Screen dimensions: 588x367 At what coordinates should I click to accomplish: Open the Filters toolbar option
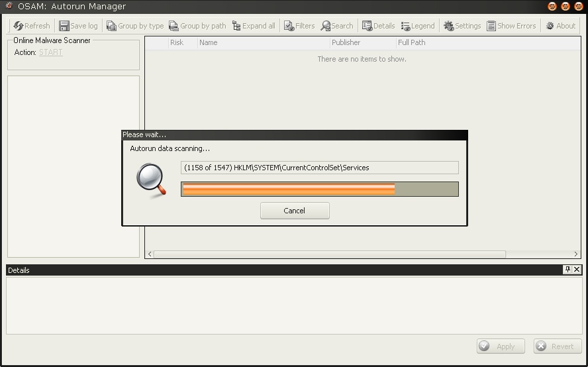click(299, 26)
